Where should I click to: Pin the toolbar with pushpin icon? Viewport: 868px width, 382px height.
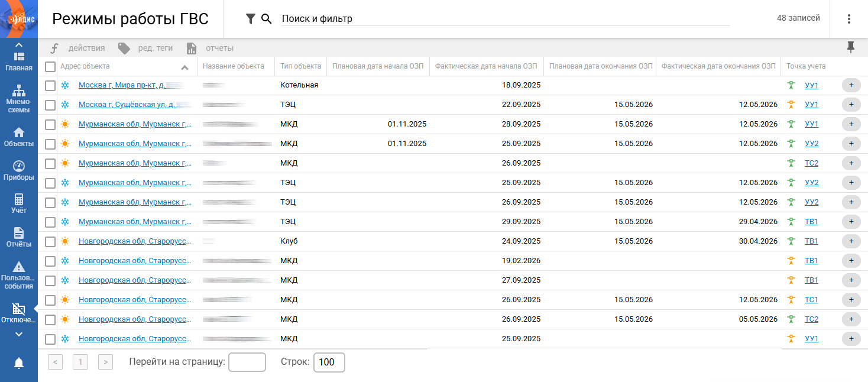[x=851, y=47]
